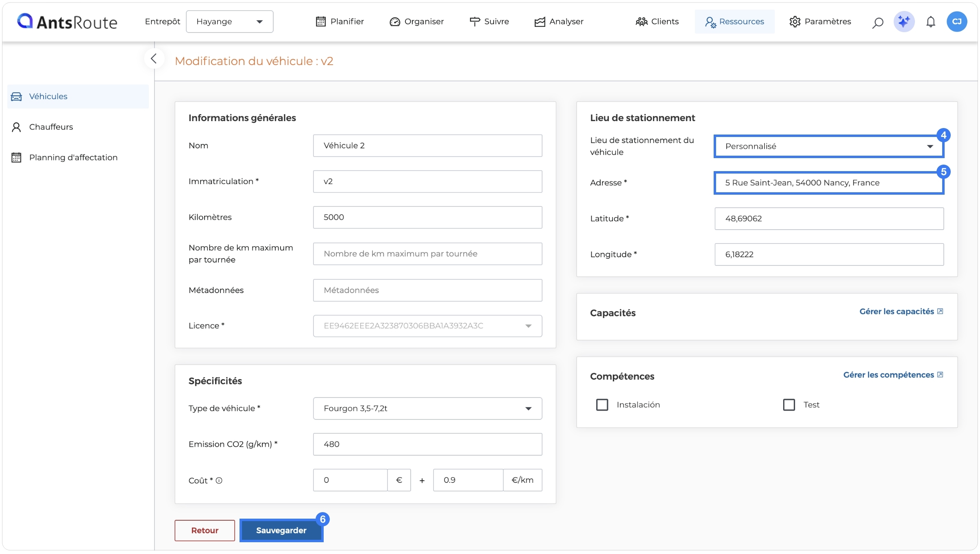Image resolution: width=980 pixels, height=554 pixels.
Task: Click the external link icon beside Gérer les capacités
Action: point(940,311)
